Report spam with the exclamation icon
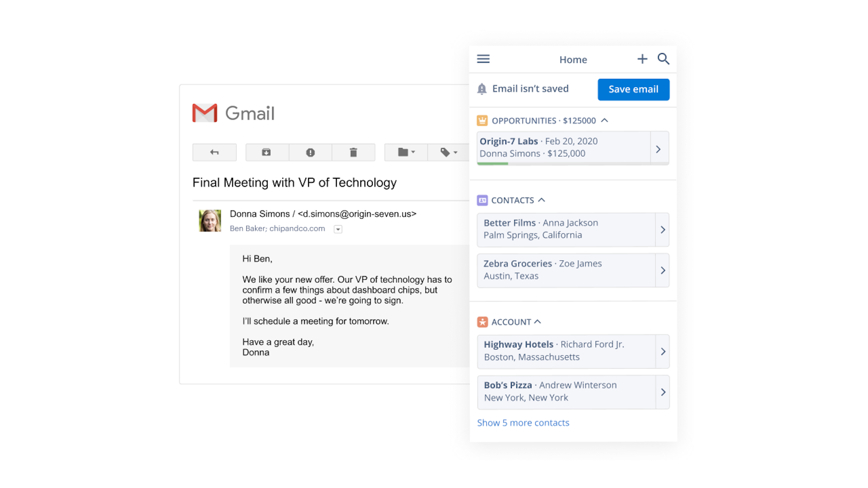 pos(310,152)
